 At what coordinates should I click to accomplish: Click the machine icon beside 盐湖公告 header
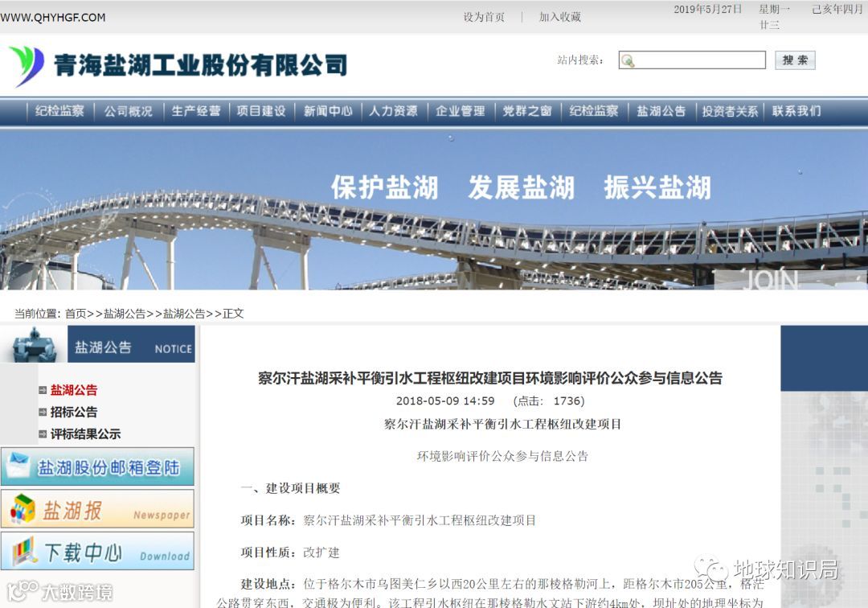[35, 344]
